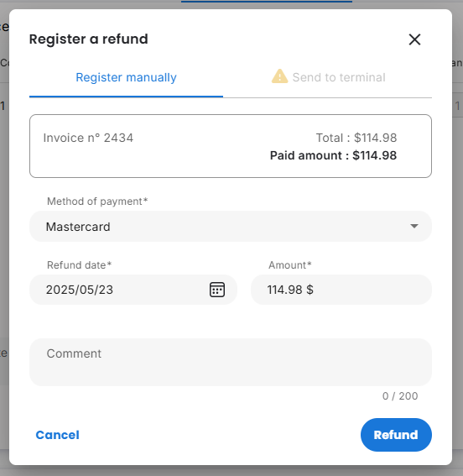This screenshot has width=463, height=476.
Task: Select the Invoice n° 2434 summary box
Action: pos(231,146)
